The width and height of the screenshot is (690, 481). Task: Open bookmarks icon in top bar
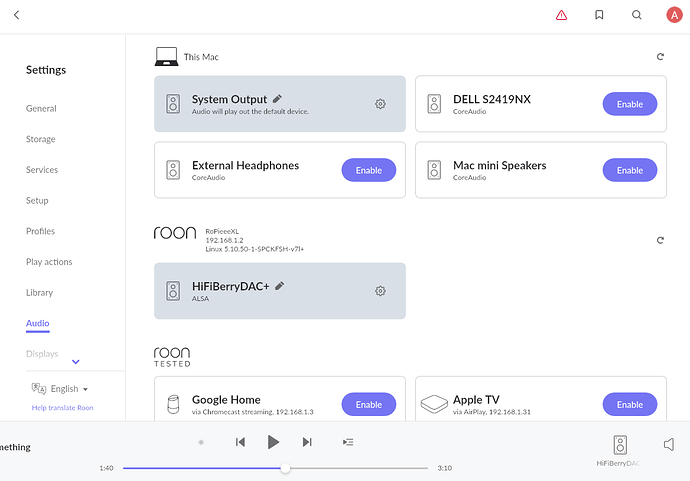(x=599, y=15)
